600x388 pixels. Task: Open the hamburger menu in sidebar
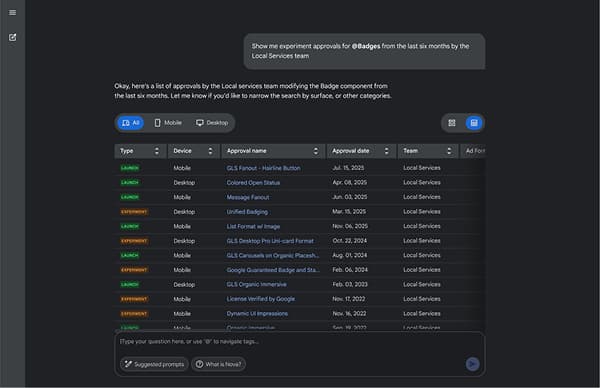[13, 13]
